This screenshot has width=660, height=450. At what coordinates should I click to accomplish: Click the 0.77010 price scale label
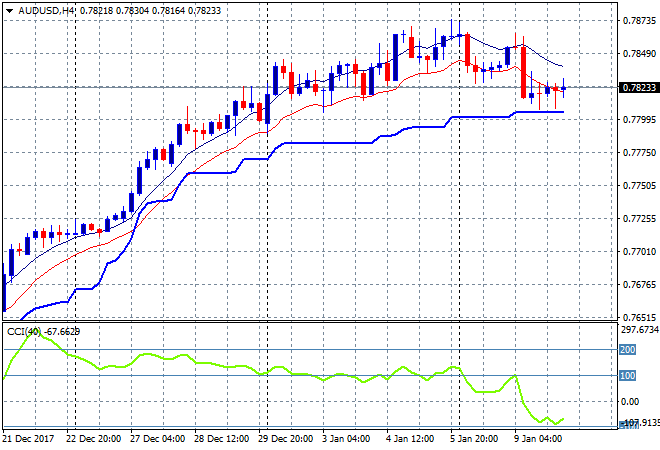639,252
